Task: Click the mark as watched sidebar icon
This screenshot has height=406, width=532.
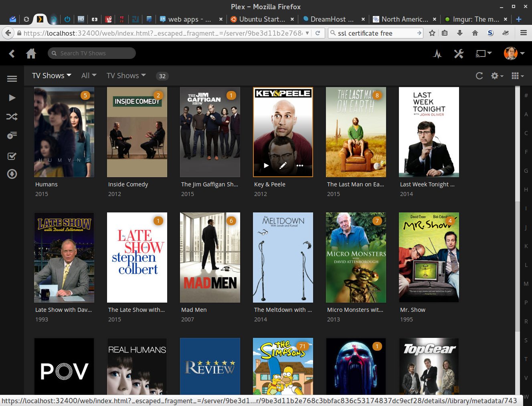Action: (x=12, y=156)
